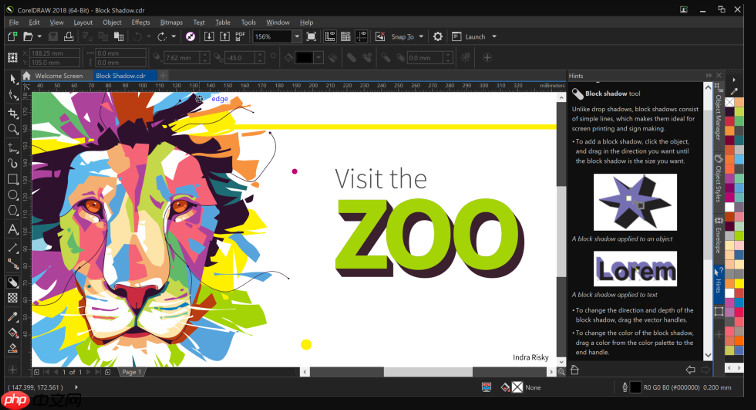756x410 pixels.
Task: Toggle the Snap off button
Action: point(380,37)
